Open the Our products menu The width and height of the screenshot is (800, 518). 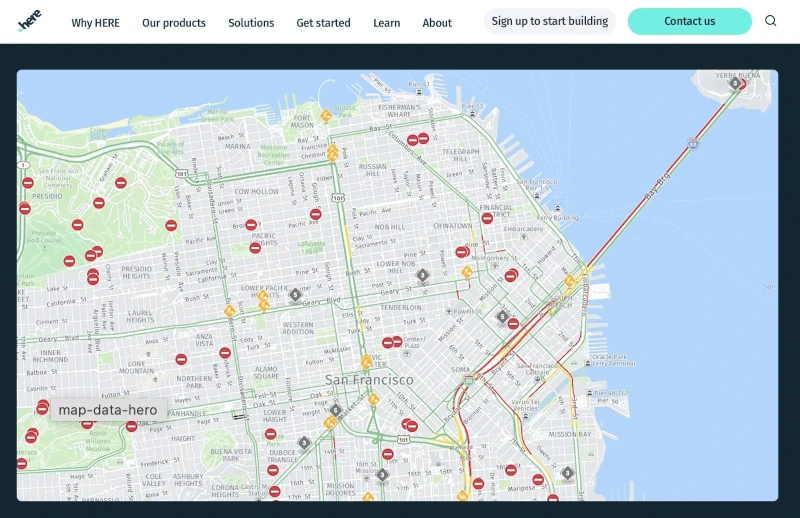point(174,23)
